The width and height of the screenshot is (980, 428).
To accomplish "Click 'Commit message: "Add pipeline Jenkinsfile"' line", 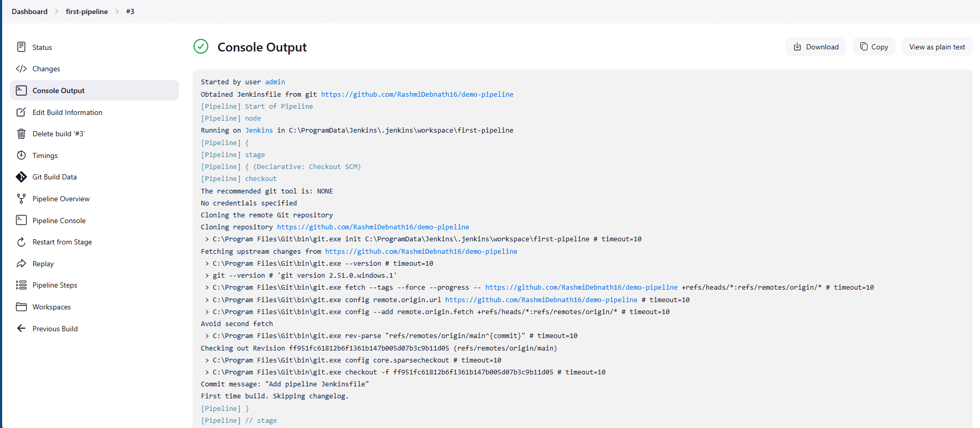I will (x=285, y=384).
